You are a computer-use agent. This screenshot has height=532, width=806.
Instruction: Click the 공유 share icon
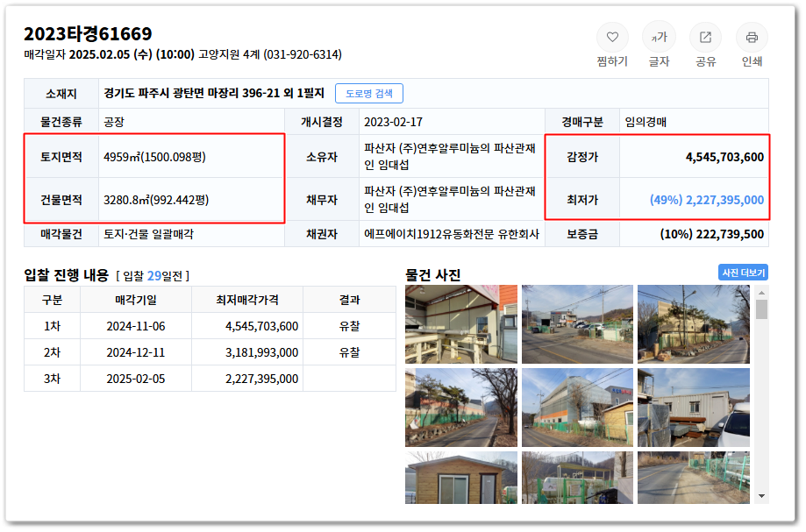point(705,38)
